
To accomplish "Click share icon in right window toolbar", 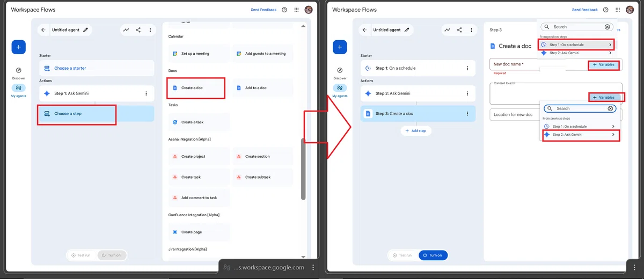I will point(459,30).
